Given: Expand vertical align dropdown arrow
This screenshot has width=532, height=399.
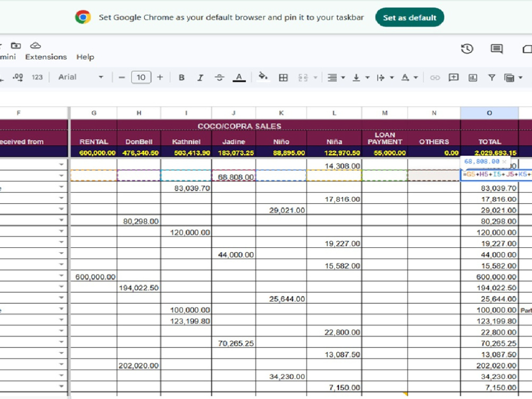Looking at the screenshot, I should [367, 78].
